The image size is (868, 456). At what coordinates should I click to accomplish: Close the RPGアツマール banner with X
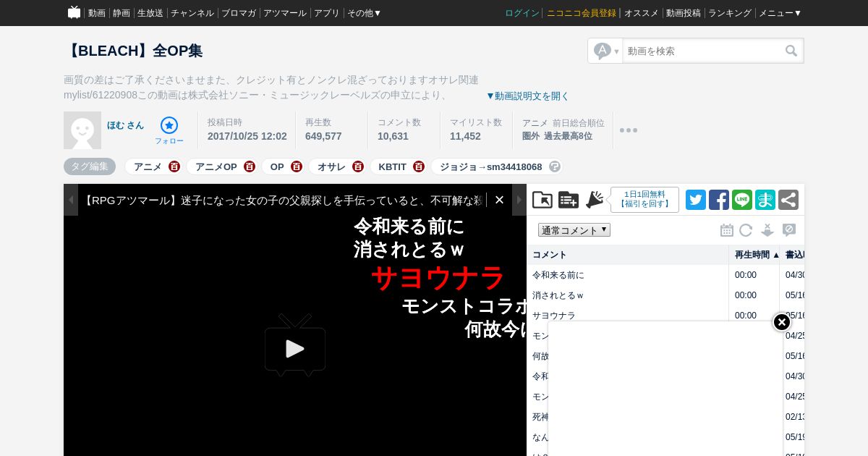(x=499, y=200)
